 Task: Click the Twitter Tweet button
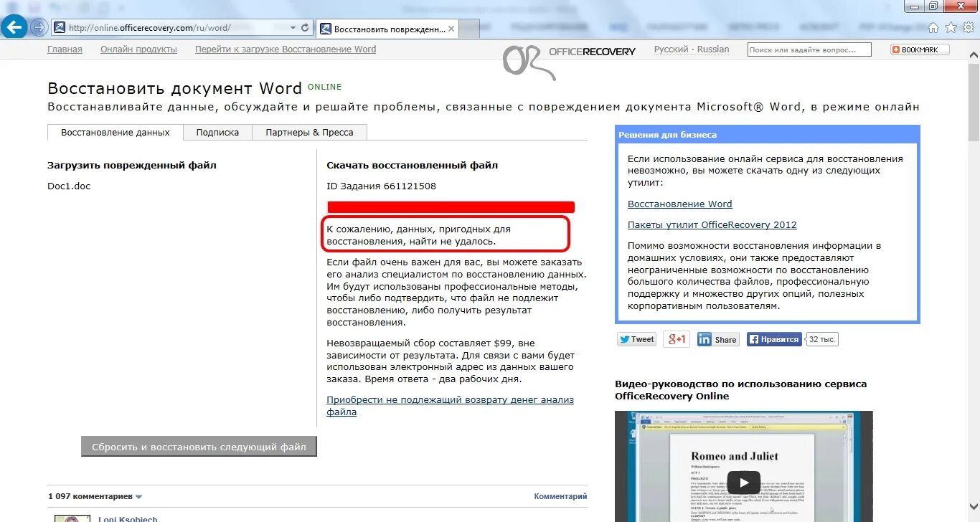click(x=637, y=339)
